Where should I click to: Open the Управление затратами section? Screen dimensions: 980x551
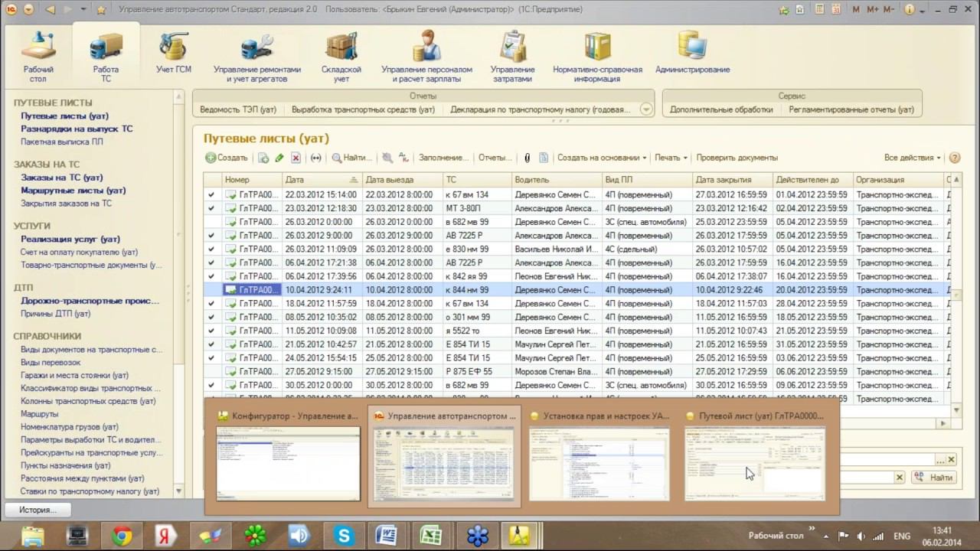(x=513, y=57)
